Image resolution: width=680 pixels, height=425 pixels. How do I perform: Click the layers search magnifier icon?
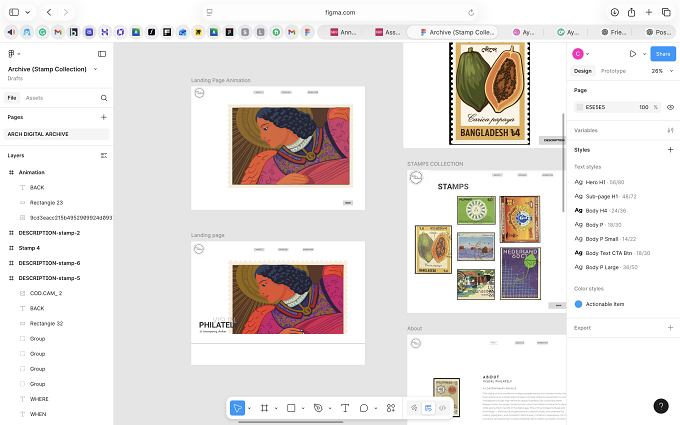point(104,98)
